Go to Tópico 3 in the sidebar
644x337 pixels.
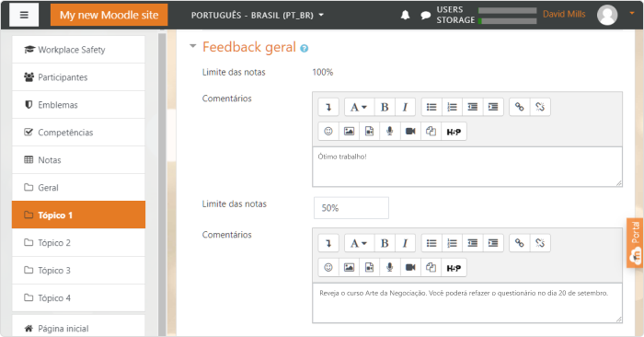(x=78, y=270)
